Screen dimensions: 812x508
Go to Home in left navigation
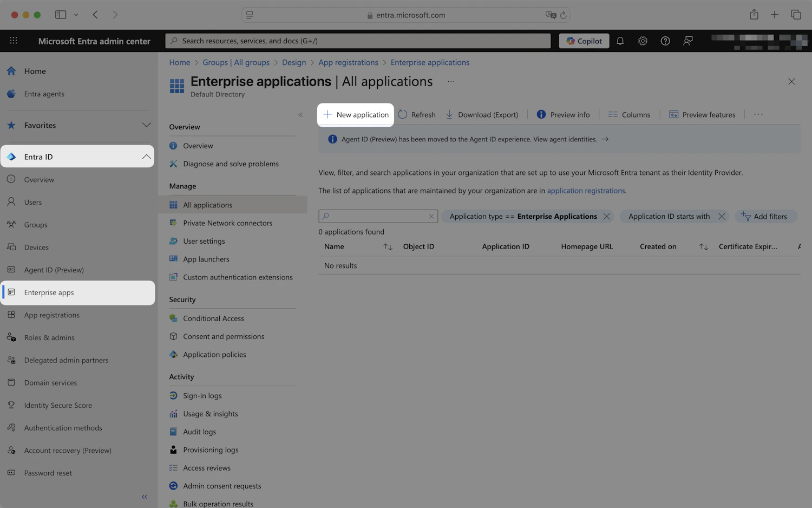(35, 71)
